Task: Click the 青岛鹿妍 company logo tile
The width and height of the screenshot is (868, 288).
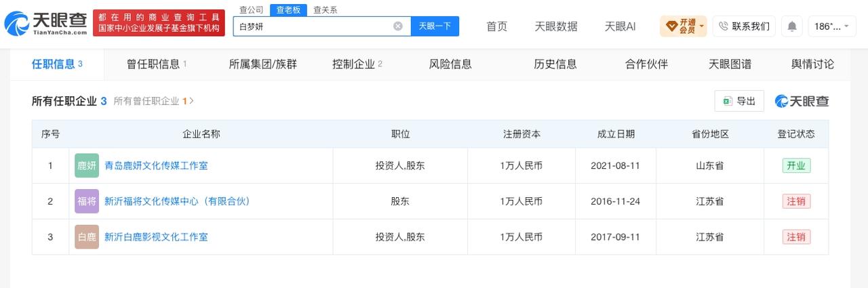Action: click(x=87, y=165)
